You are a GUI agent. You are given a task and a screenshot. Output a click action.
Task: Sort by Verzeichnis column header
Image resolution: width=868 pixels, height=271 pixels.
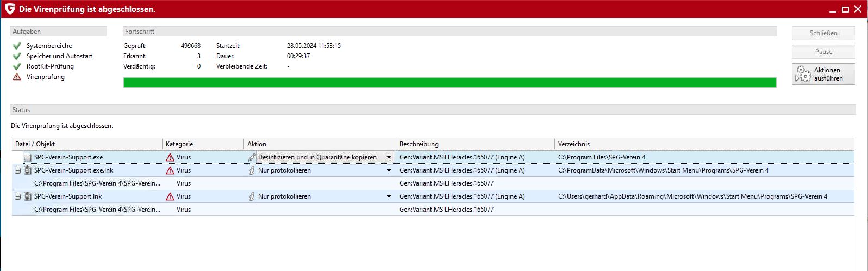(x=704, y=144)
